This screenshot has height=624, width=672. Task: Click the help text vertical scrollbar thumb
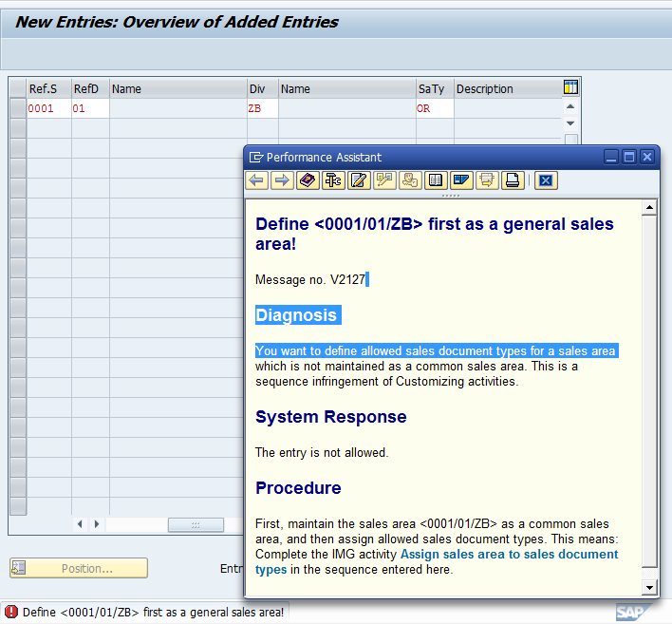(649, 391)
